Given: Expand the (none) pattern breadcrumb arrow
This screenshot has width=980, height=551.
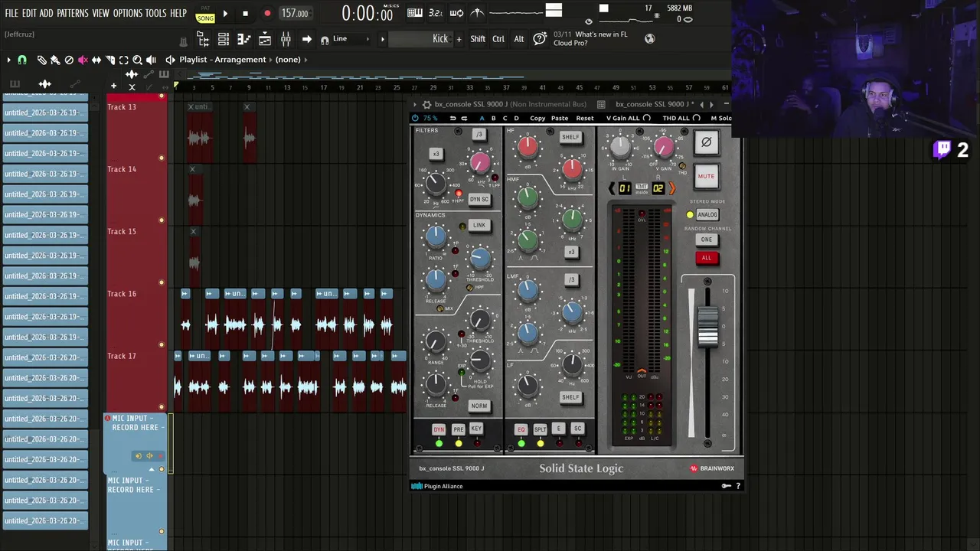Looking at the screenshot, I should (x=305, y=60).
